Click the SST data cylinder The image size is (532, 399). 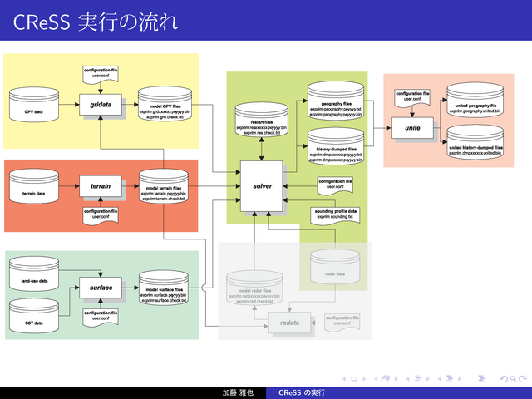tap(34, 316)
